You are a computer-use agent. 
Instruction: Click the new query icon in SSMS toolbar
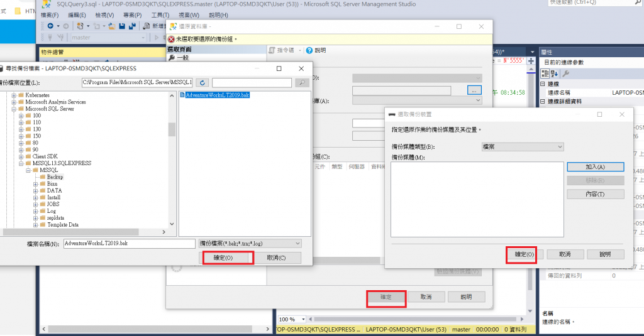[x=147, y=26]
